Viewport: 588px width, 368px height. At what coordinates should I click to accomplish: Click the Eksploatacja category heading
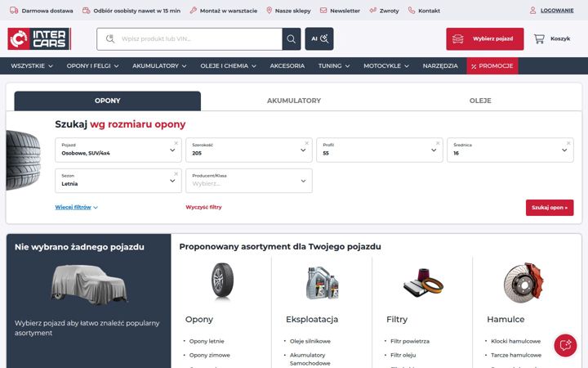[x=312, y=319]
